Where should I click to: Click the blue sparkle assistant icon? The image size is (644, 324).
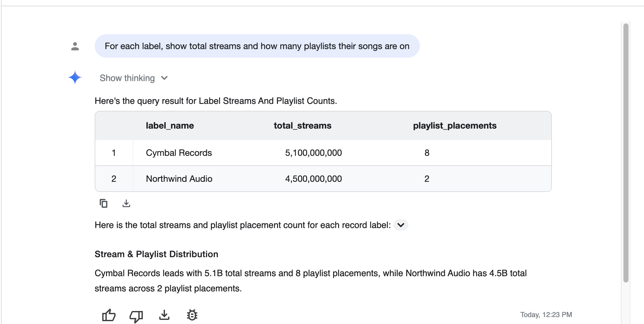(75, 77)
